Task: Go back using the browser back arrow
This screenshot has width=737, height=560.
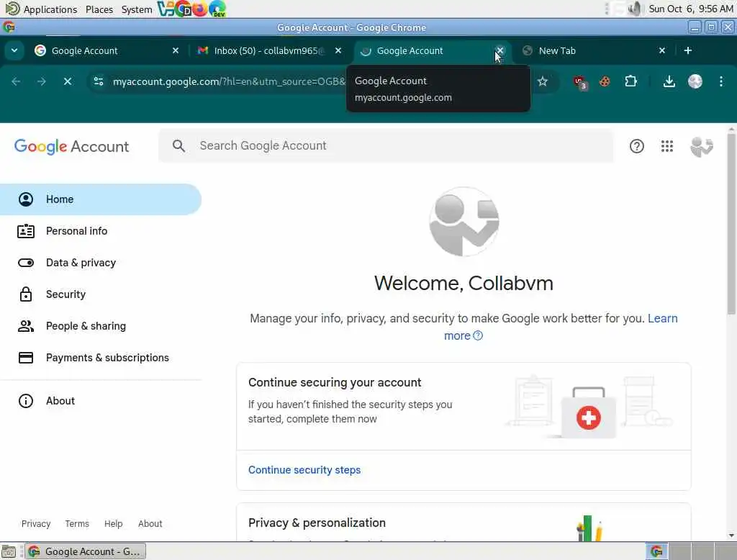Action: click(16, 81)
